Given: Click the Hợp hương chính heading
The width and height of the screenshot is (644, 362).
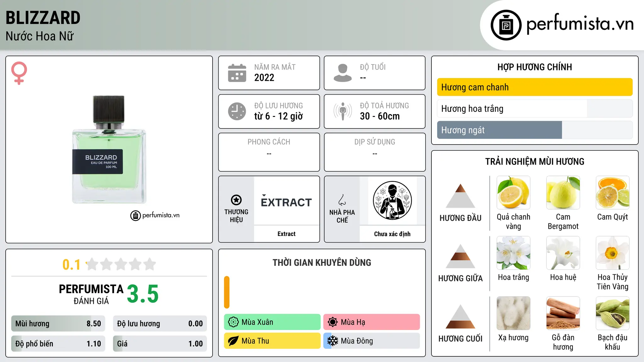Looking at the screenshot, I should [535, 67].
